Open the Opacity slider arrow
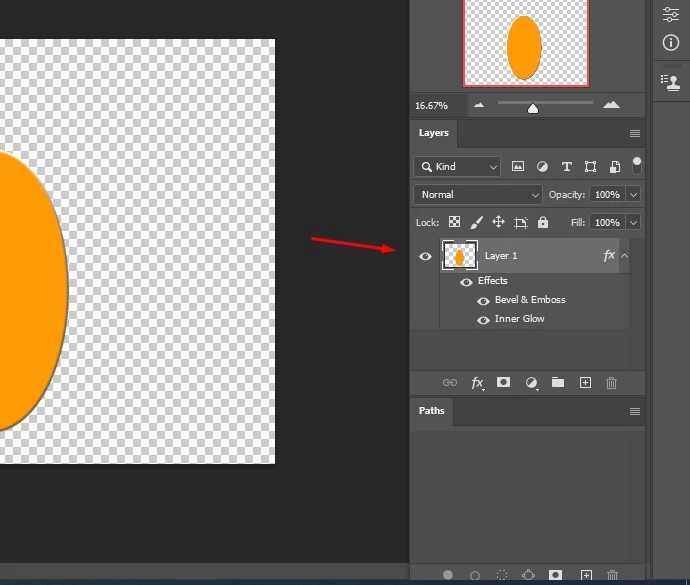 click(633, 195)
